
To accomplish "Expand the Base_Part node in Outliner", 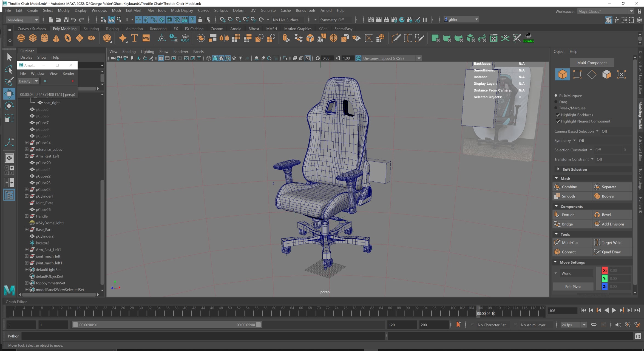I will [x=27, y=229].
